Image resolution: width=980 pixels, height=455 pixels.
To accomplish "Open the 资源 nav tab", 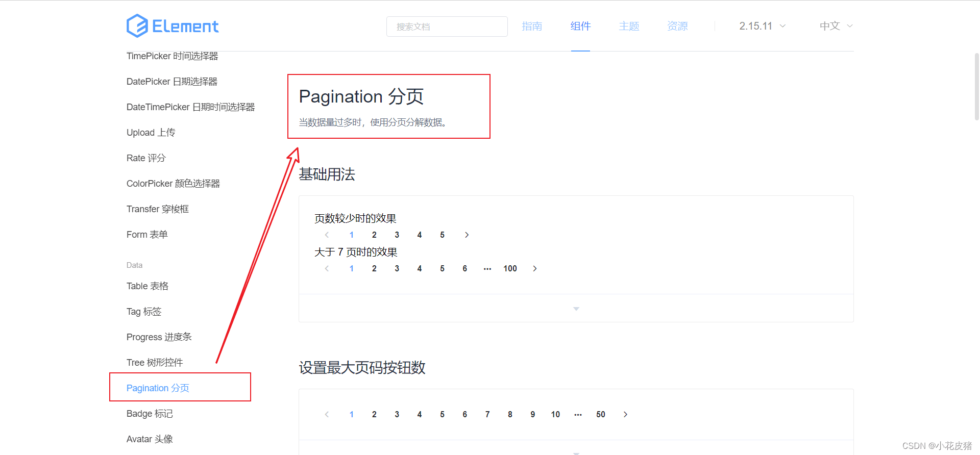I will 677,26.
